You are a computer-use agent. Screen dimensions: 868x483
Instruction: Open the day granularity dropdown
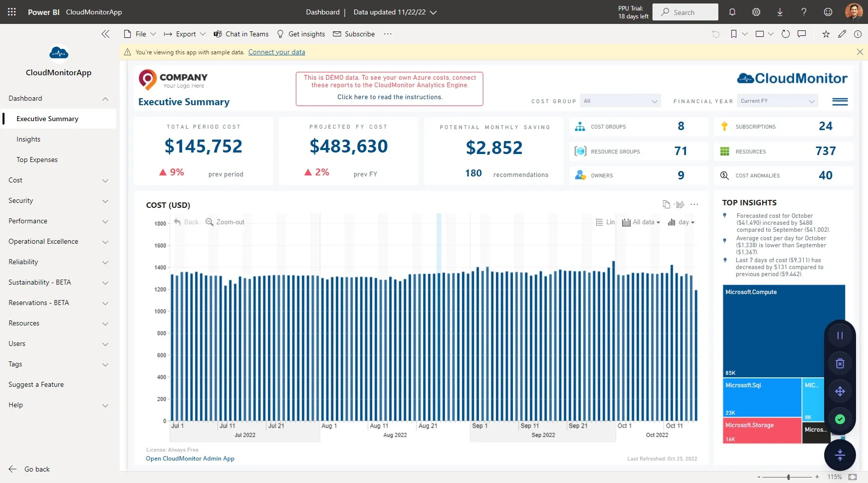pos(681,222)
